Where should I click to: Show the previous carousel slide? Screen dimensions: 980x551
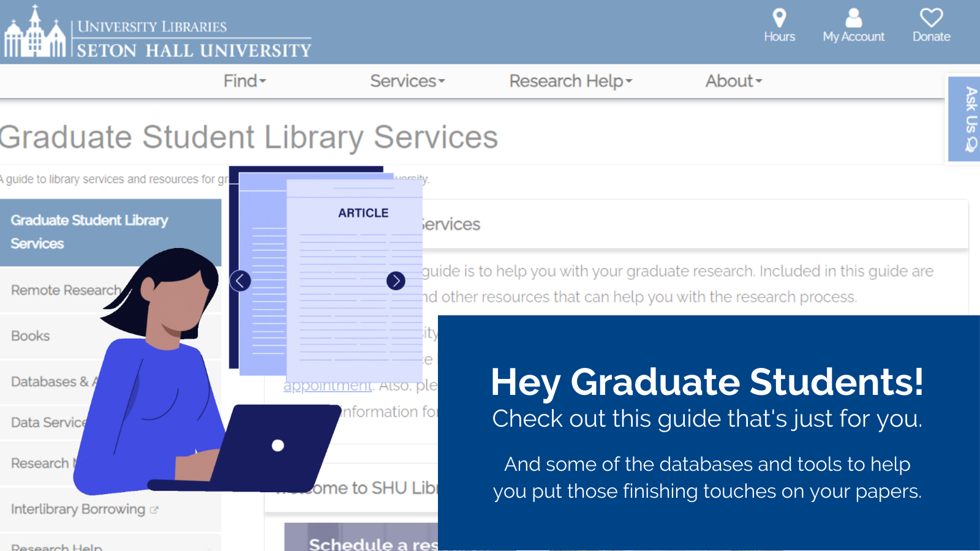point(240,281)
